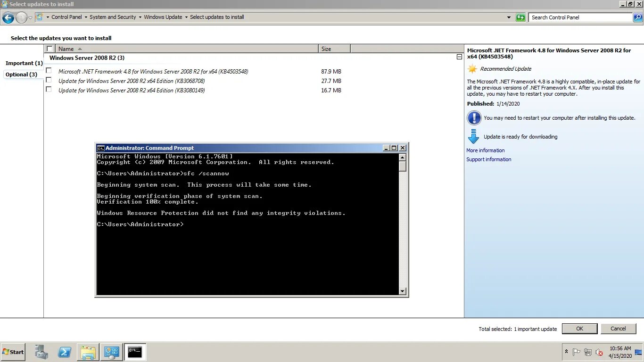The height and width of the screenshot is (362, 644).
Task: View the Important updates list
Action: pyautogui.click(x=24, y=63)
